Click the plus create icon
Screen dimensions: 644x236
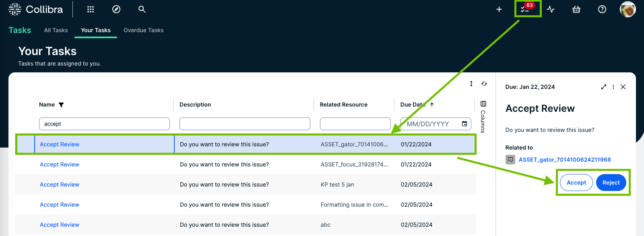click(x=499, y=9)
